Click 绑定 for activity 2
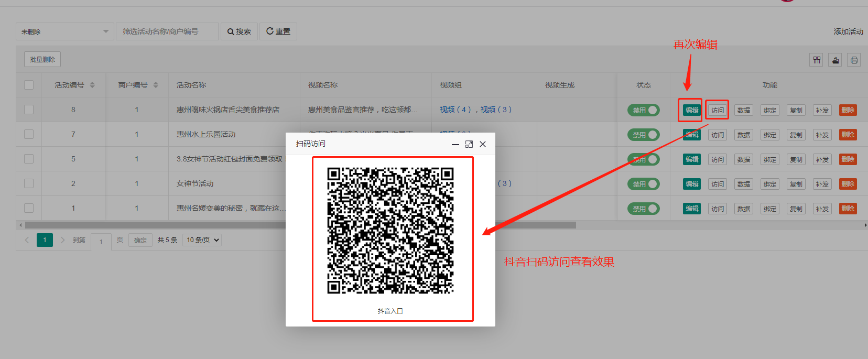The height and width of the screenshot is (359, 868). pyautogui.click(x=770, y=184)
